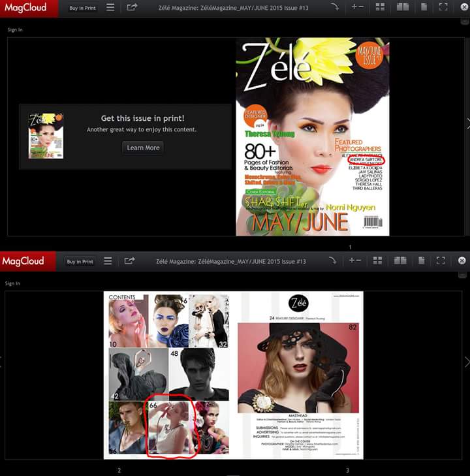
Task: Click the 'CONTENTS' heading on page 2
Action: pos(122,297)
